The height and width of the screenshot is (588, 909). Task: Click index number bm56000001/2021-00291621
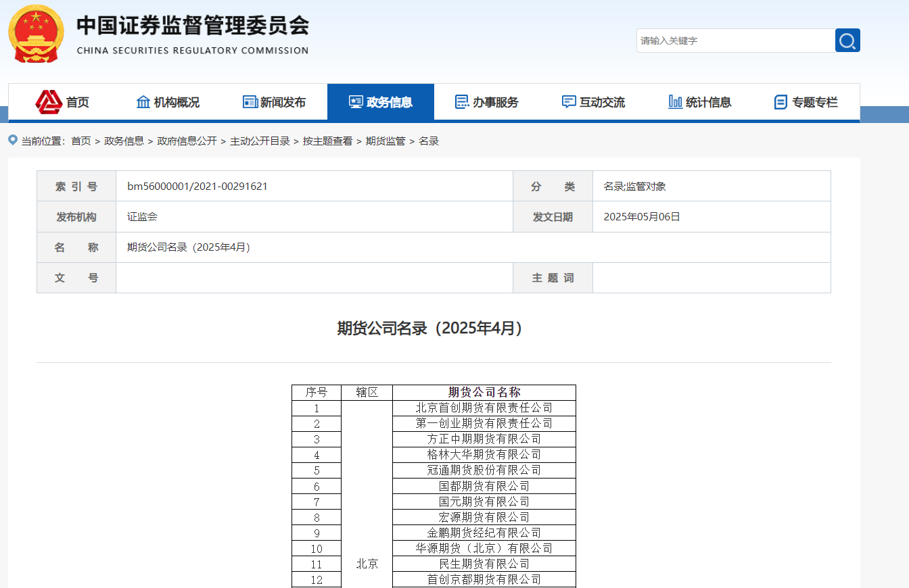point(197,186)
